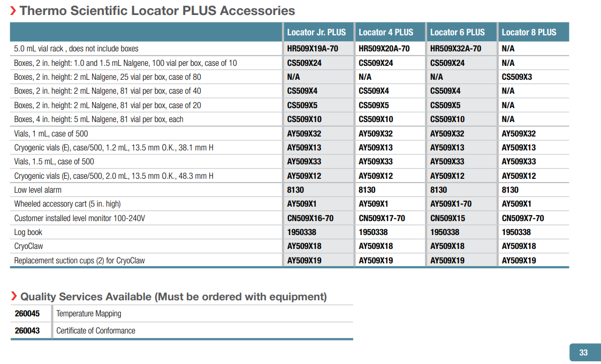The height and width of the screenshot is (364, 601).
Task: Select the "Locator 8 PLUS" column header
Action: [x=529, y=32]
